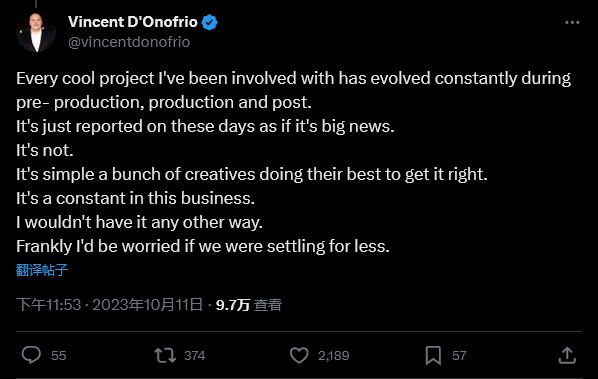598x379 pixels.
Task: View the 9.7万 查看 view count
Action: (249, 305)
